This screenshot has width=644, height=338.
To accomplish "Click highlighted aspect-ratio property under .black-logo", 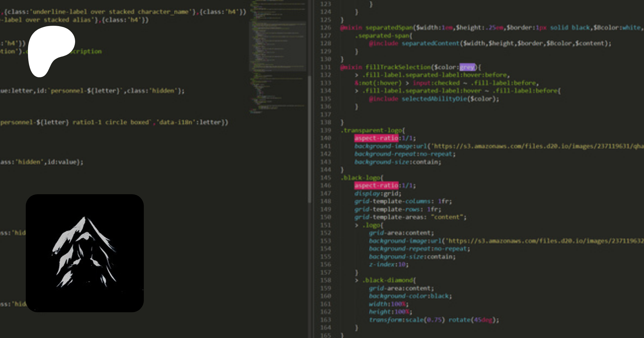I will (376, 186).
